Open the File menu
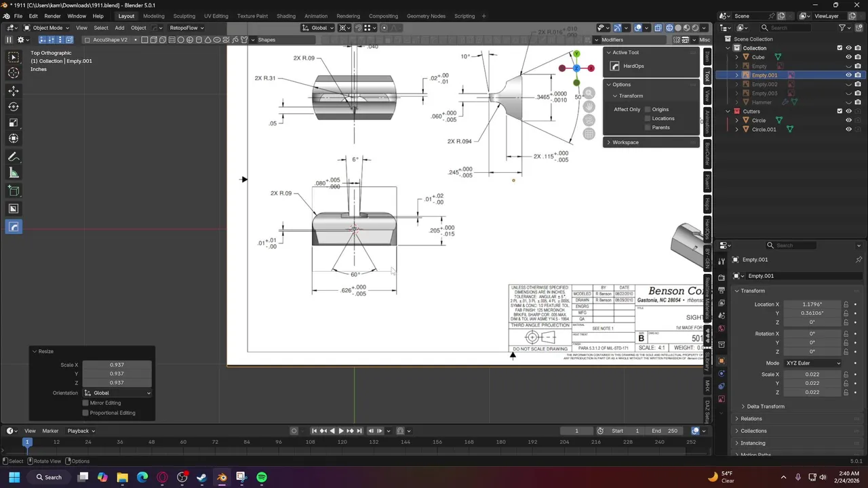The width and height of the screenshot is (868, 488). pos(18,16)
